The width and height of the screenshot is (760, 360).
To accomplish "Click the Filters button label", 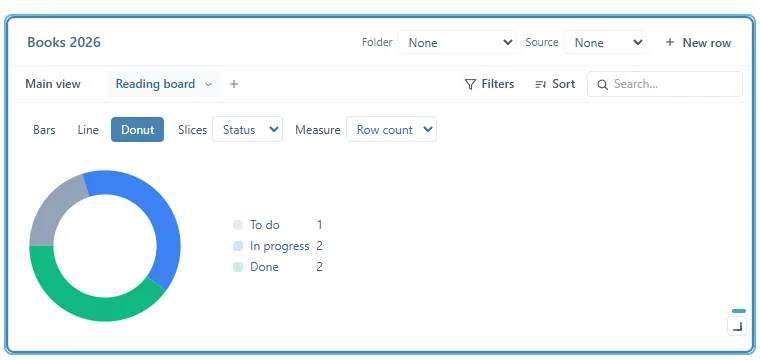I will [x=498, y=84].
